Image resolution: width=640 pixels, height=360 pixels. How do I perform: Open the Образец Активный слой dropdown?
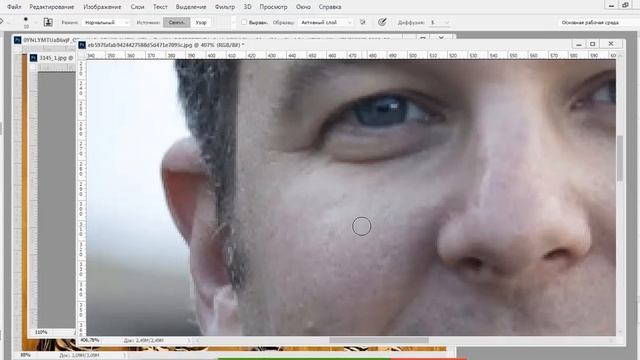click(325, 22)
